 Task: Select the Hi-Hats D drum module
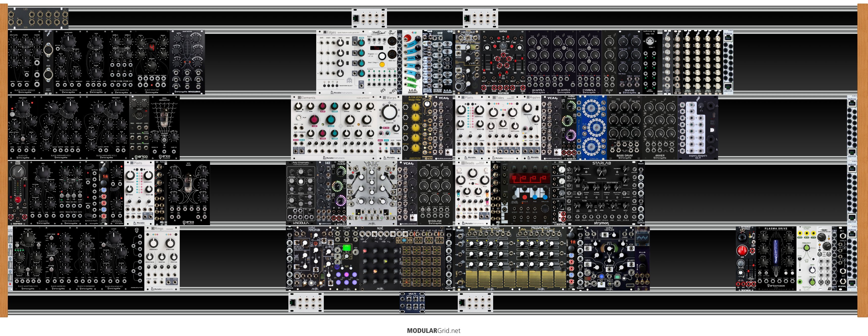click(x=564, y=62)
